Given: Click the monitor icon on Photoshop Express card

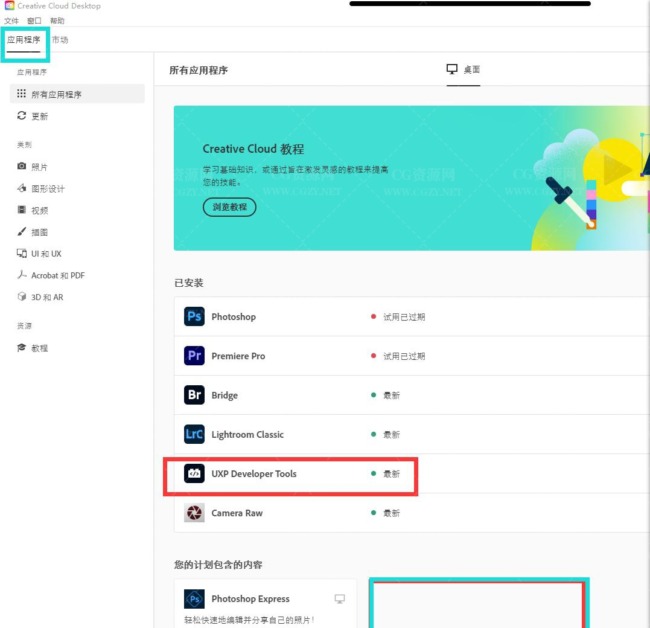Looking at the screenshot, I should coord(340,599).
